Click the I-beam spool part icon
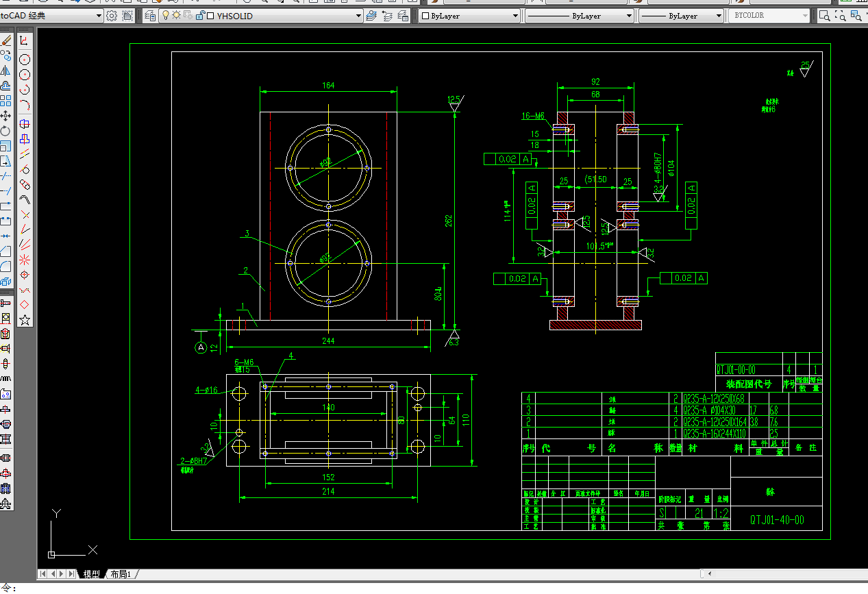Image resolution: width=868 pixels, height=594 pixels. click(x=5, y=439)
